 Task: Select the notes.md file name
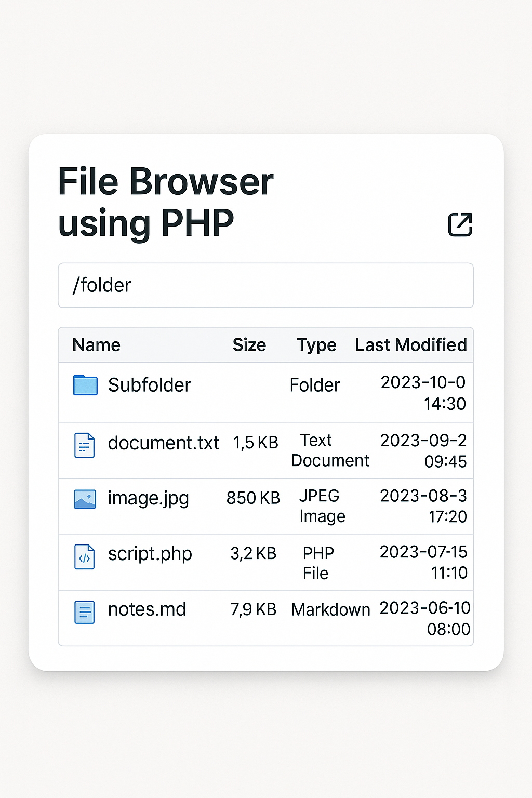point(147,609)
